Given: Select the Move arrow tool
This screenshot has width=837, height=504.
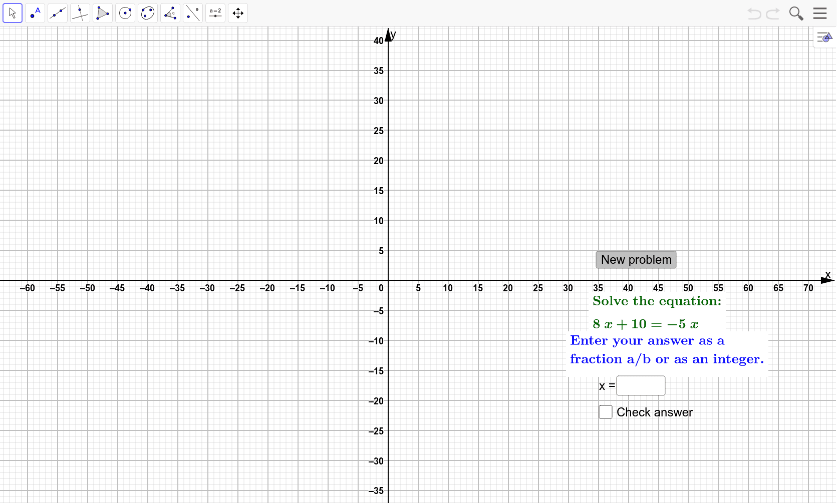Looking at the screenshot, I should tap(13, 13).
